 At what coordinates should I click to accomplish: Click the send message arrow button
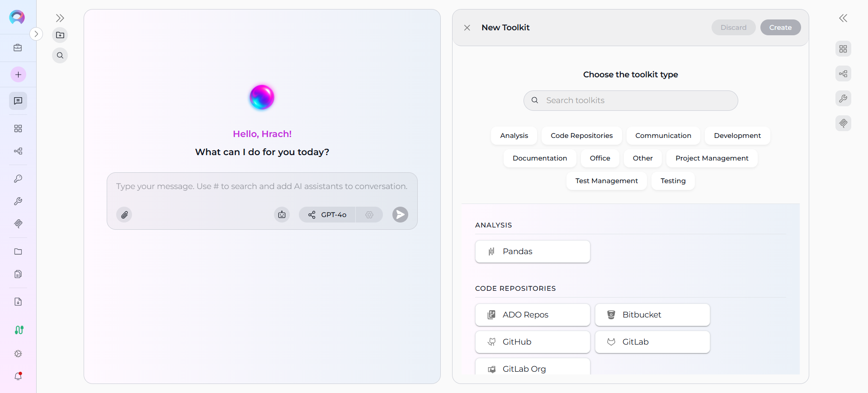(400, 215)
